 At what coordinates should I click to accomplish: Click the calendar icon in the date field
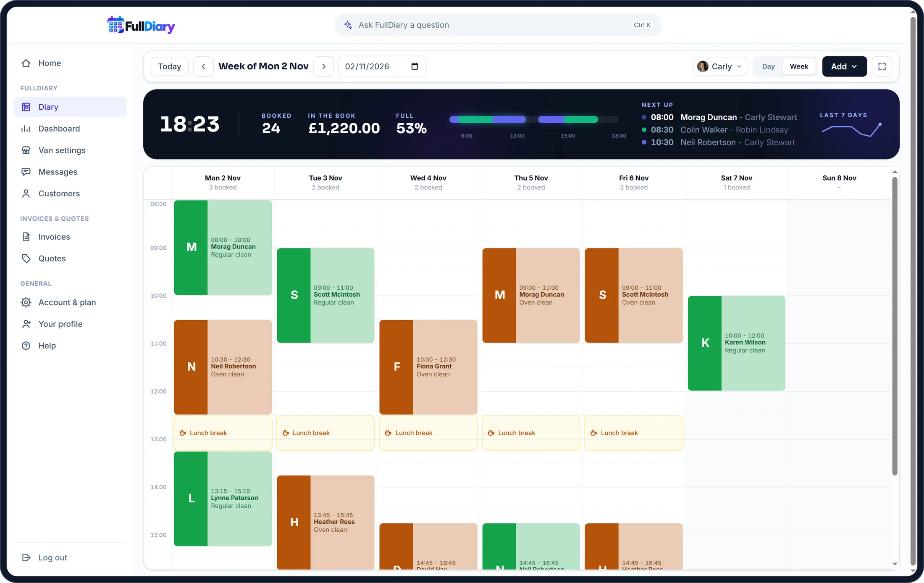tap(415, 66)
